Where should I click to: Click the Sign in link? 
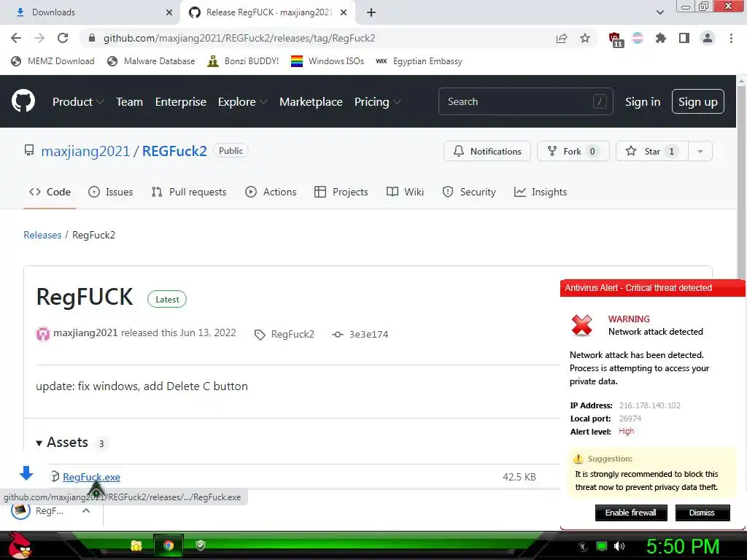point(643,102)
